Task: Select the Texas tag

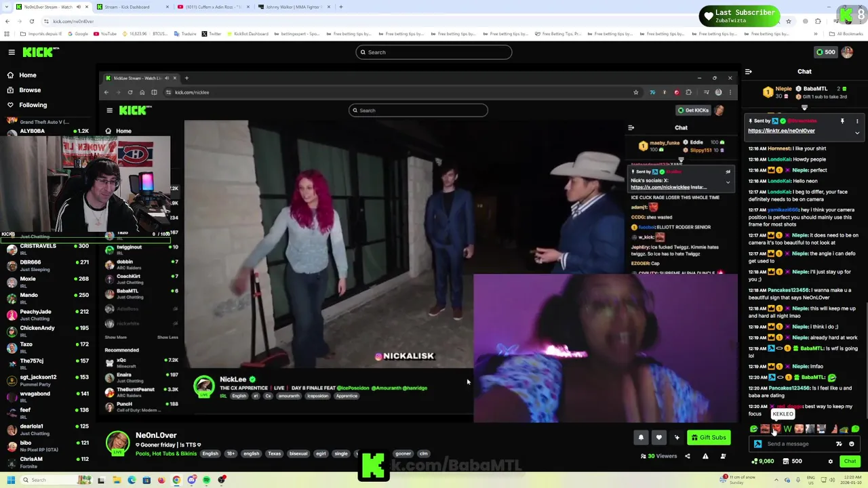Action: coord(274,453)
